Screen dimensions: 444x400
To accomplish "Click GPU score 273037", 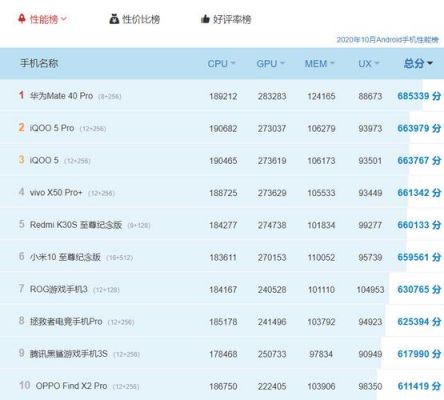I will (x=272, y=129).
